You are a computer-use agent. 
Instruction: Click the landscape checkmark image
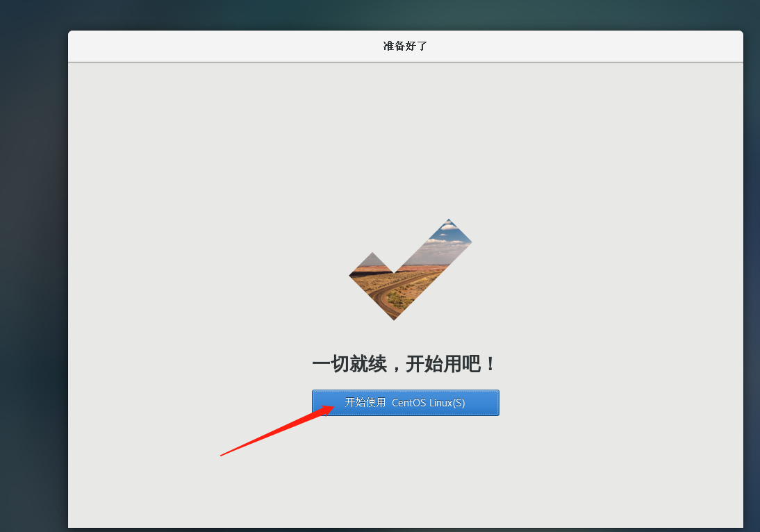[410, 269]
